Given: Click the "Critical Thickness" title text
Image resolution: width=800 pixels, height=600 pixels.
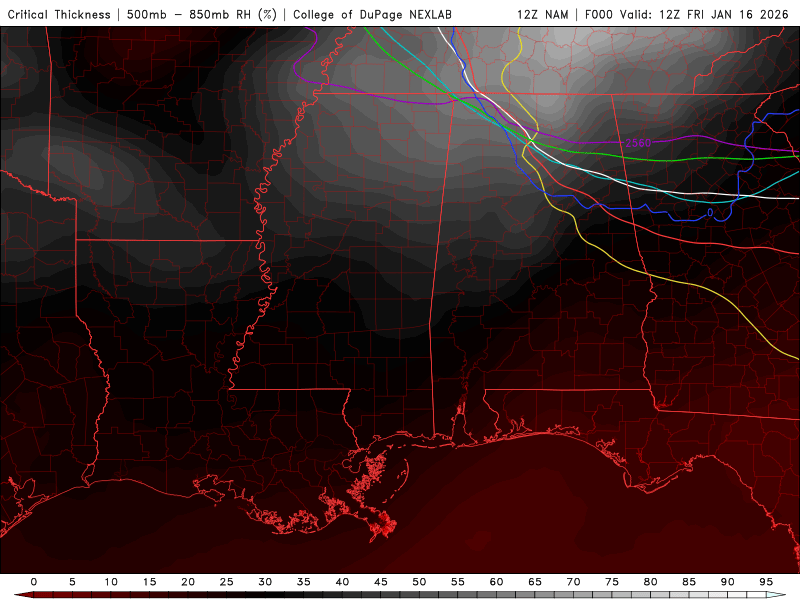Looking at the screenshot, I should [x=59, y=15].
